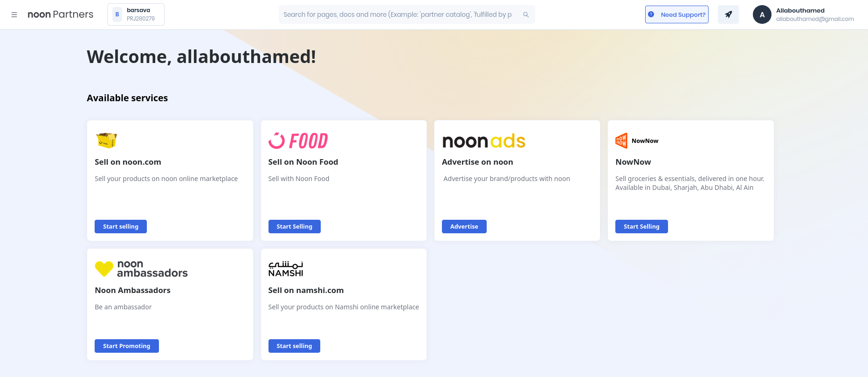Image resolution: width=868 pixels, height=377 pixels.
Task: Click the Start Promoting button
Action: (127, 346)
